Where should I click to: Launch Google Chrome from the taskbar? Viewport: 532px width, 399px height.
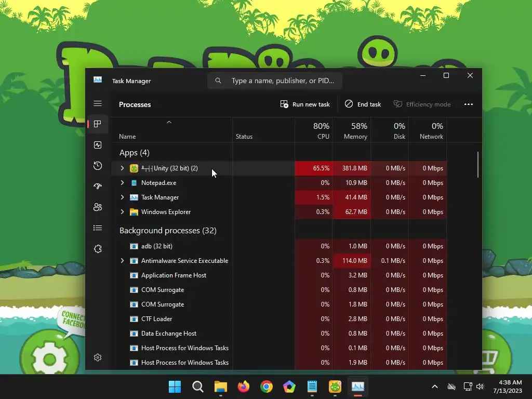(267, 387)
